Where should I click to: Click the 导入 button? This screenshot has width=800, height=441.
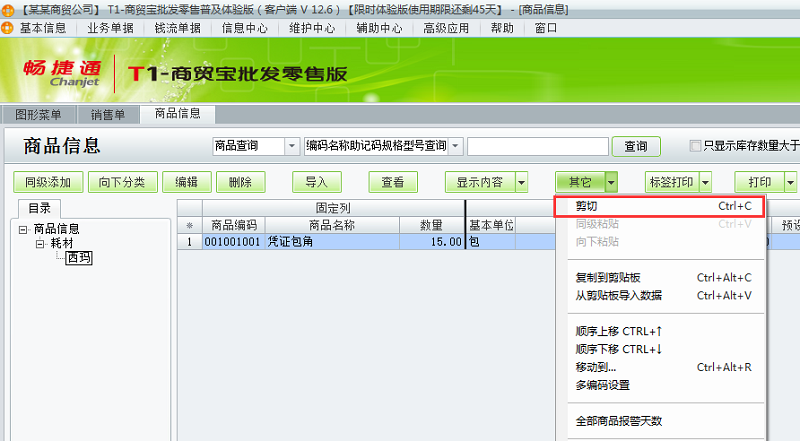(317, 182)
